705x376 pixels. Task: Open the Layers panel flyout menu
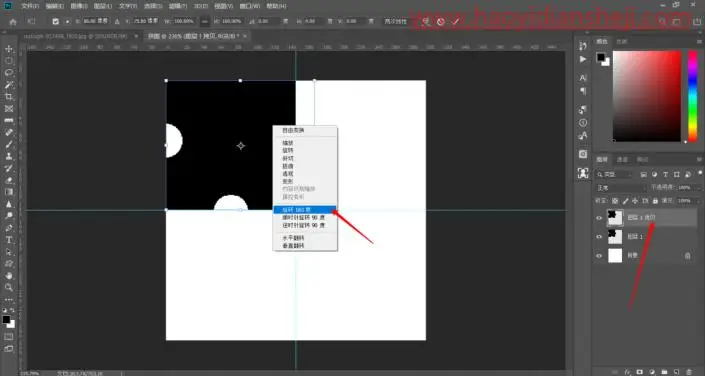coord(699,160)
